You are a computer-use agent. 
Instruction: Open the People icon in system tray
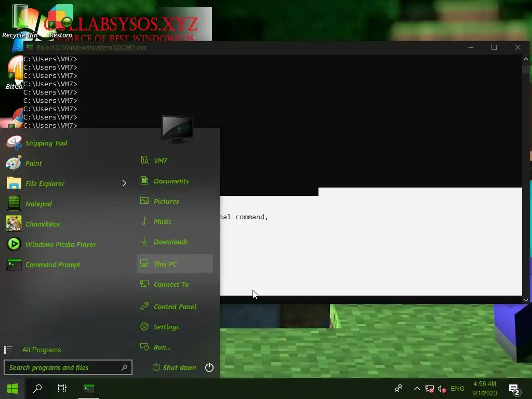(398, 389)
